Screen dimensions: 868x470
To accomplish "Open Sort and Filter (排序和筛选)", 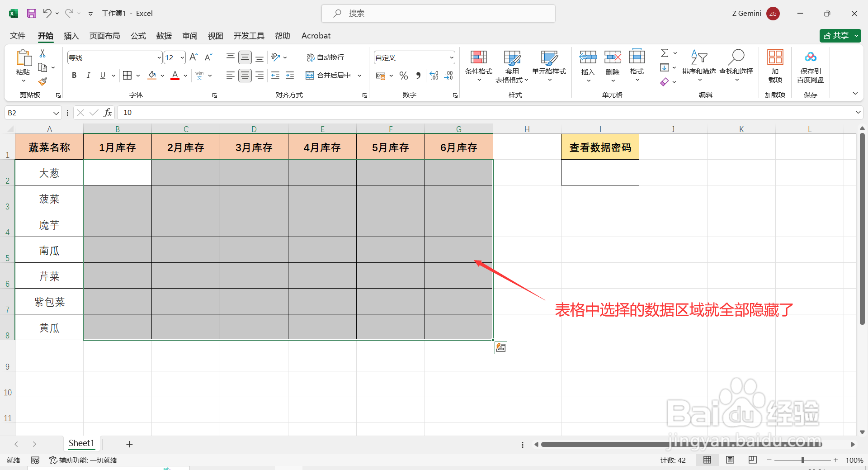I will pos(699,66).
